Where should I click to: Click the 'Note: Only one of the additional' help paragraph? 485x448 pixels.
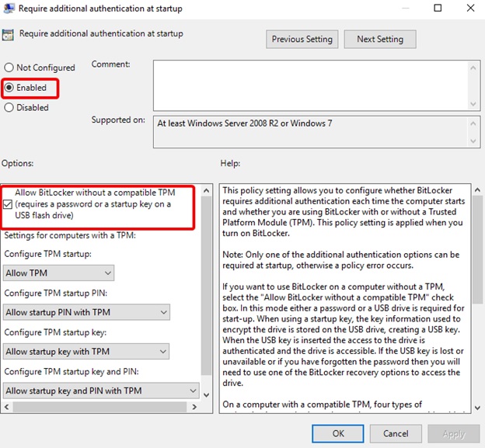[x=341, y=260]
